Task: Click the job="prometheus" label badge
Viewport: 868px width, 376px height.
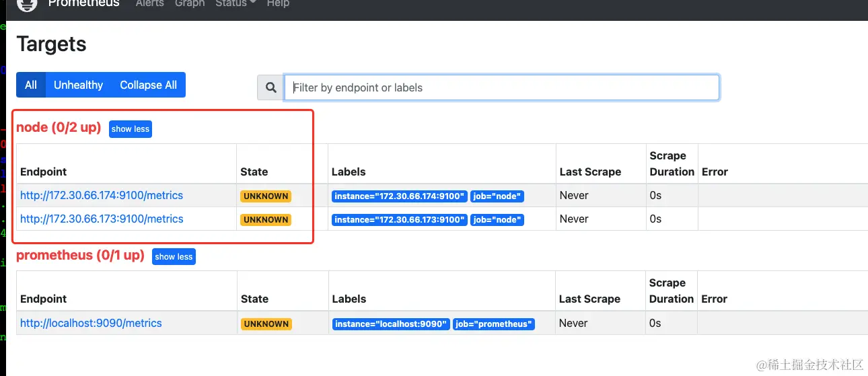Action: [494, 324]
